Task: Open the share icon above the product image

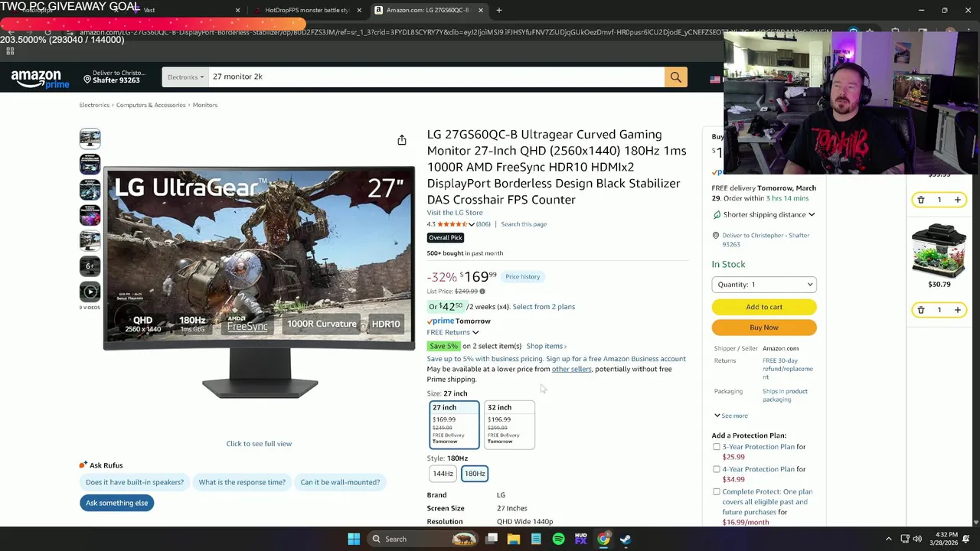Action: (x=402, y=140)
